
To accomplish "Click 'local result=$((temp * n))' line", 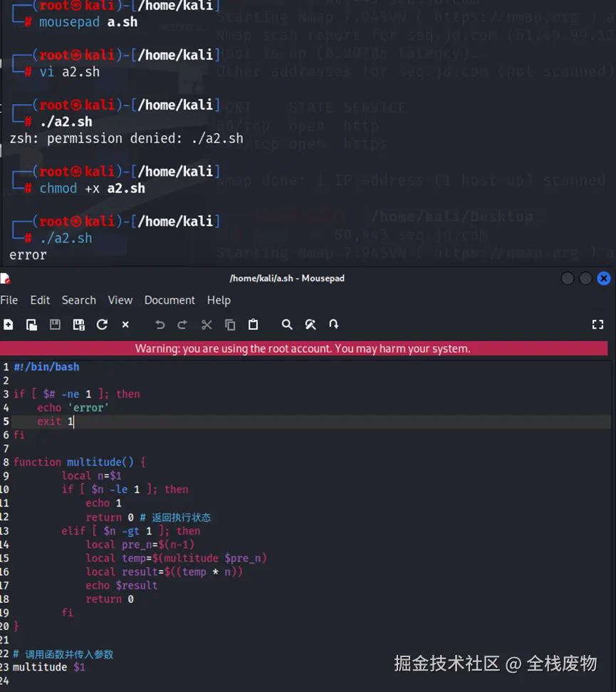I will [164, 572].
